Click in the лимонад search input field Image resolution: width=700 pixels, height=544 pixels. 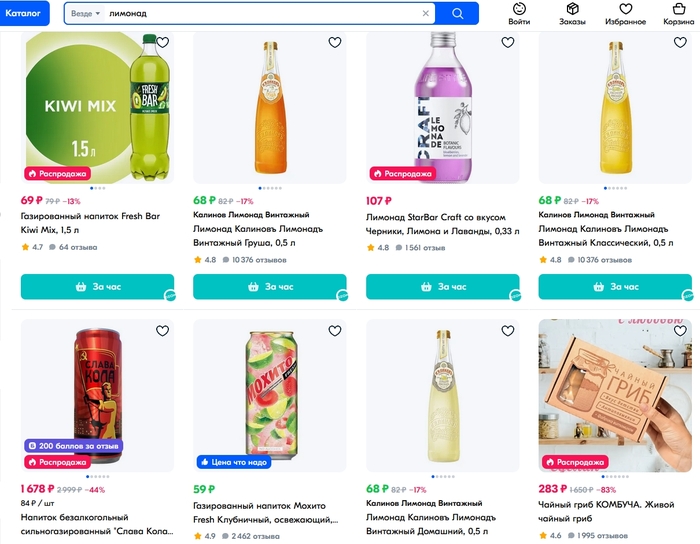[260, 14]
